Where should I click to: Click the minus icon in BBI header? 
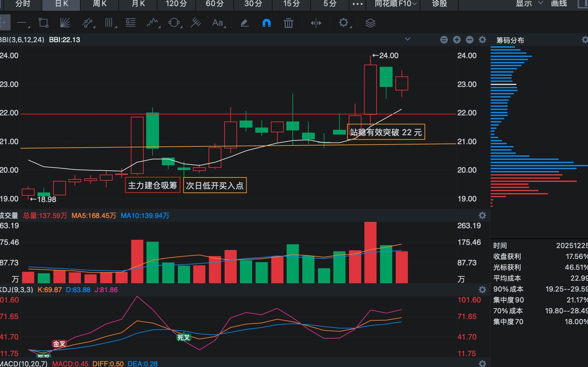469,40
